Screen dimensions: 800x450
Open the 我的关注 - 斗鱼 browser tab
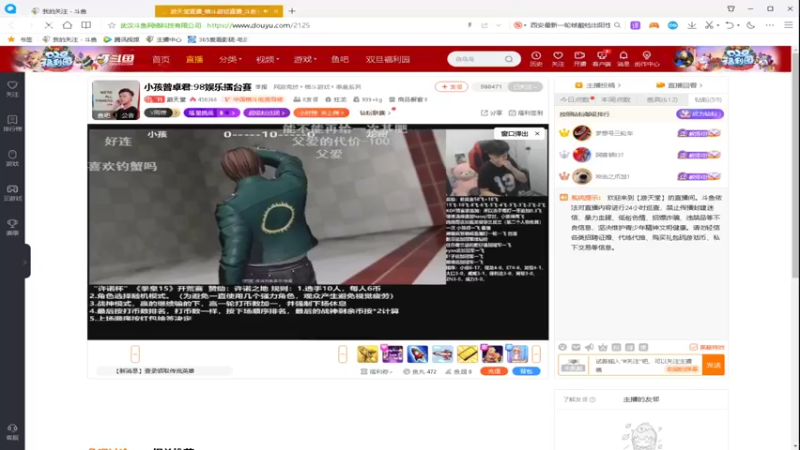(64, 11)
